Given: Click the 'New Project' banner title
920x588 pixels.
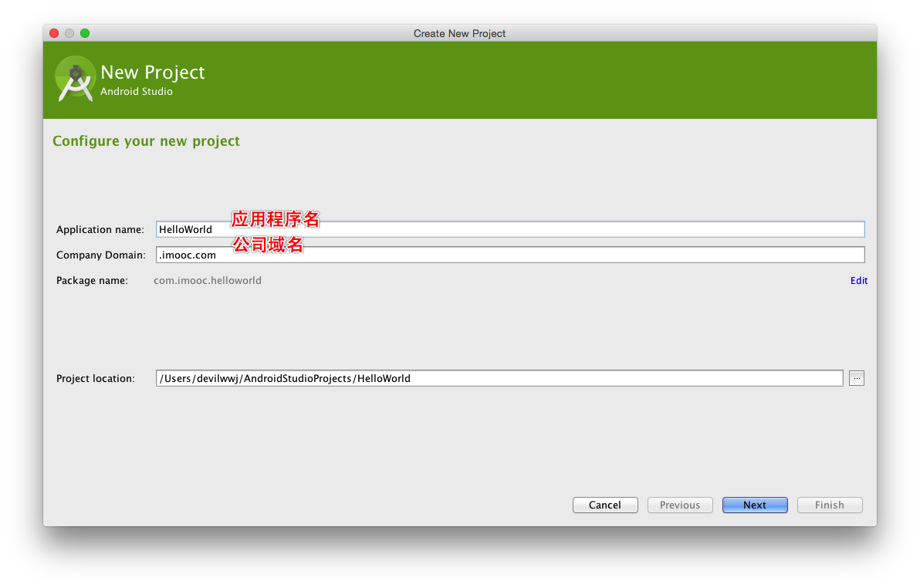Looking at the screenshot, I should point(153,73).
